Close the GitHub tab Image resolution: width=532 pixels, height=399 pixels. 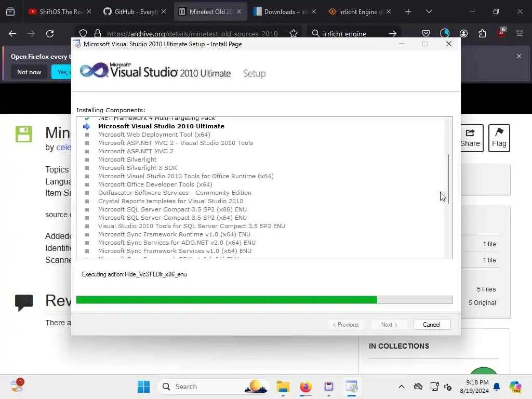pyautogui.click(x=164, y=12)
